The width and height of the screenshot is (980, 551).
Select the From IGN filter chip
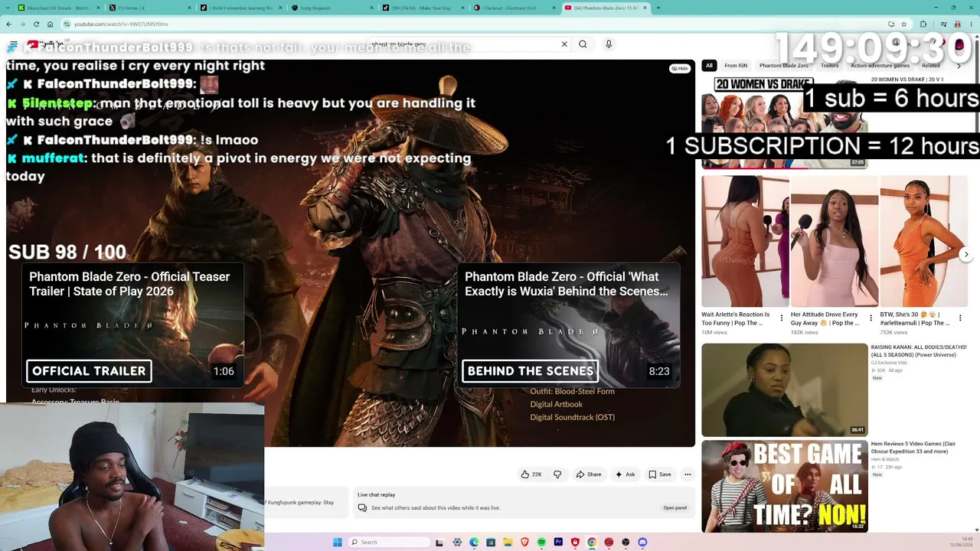(736, 66)
